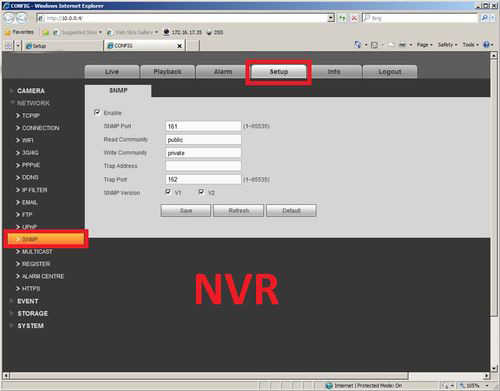Screen dimensions: 500x391
Task: Open Favorites star icon
Action: (8, 32)
